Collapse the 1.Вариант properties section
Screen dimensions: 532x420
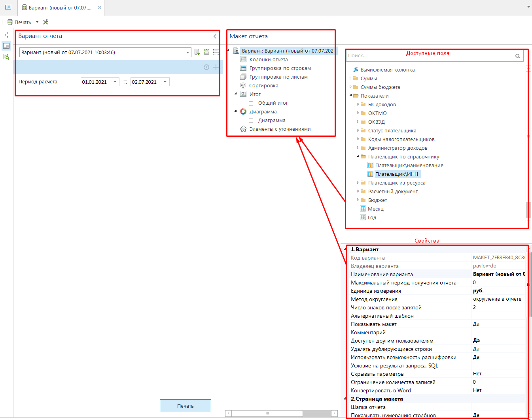pos(345,249)
